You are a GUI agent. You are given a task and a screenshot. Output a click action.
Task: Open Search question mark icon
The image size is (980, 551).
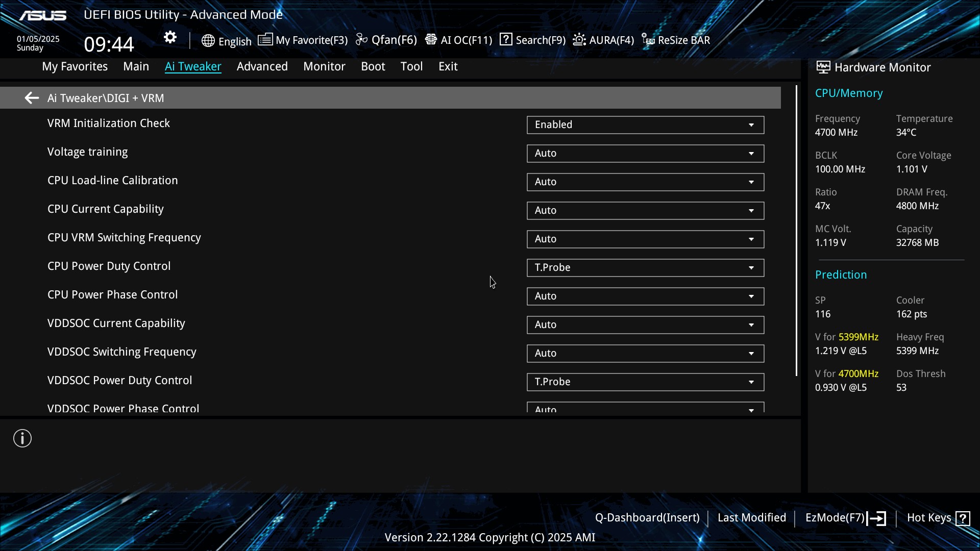506,39
